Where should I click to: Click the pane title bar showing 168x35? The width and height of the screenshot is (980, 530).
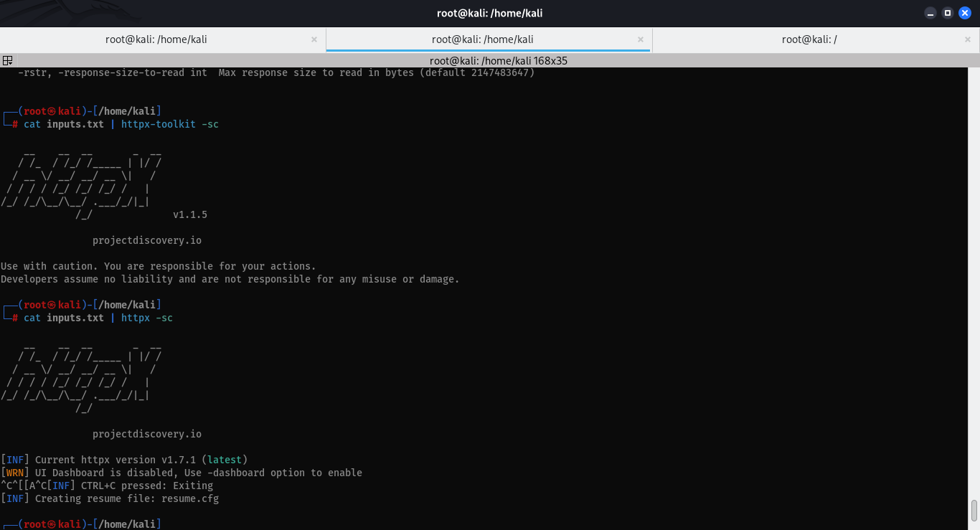(498, 61)
